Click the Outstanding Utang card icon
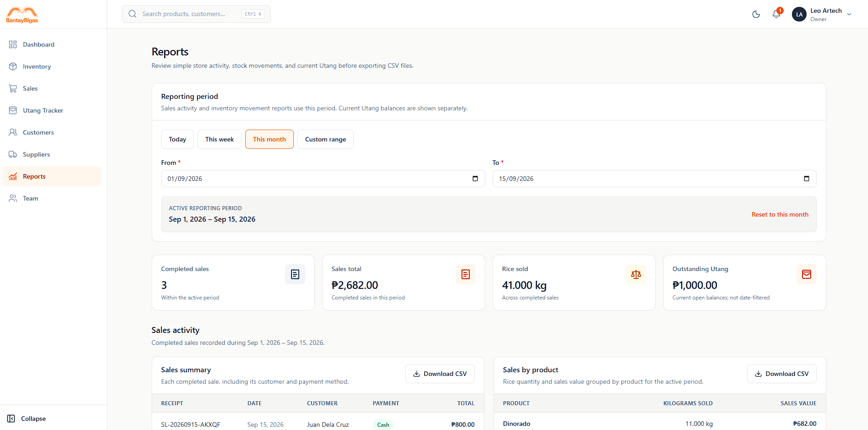Screen dimensions: 868x430 point(807,274)
